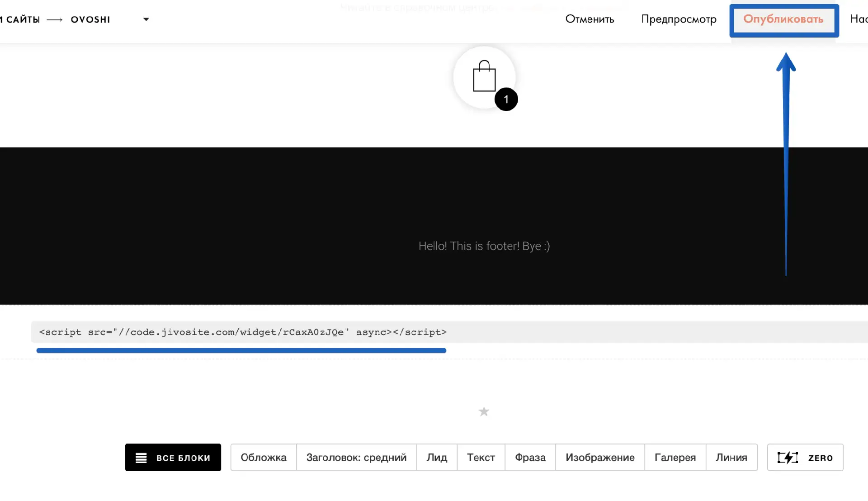Add a Галерея gallery block

[x=675, y=458]
